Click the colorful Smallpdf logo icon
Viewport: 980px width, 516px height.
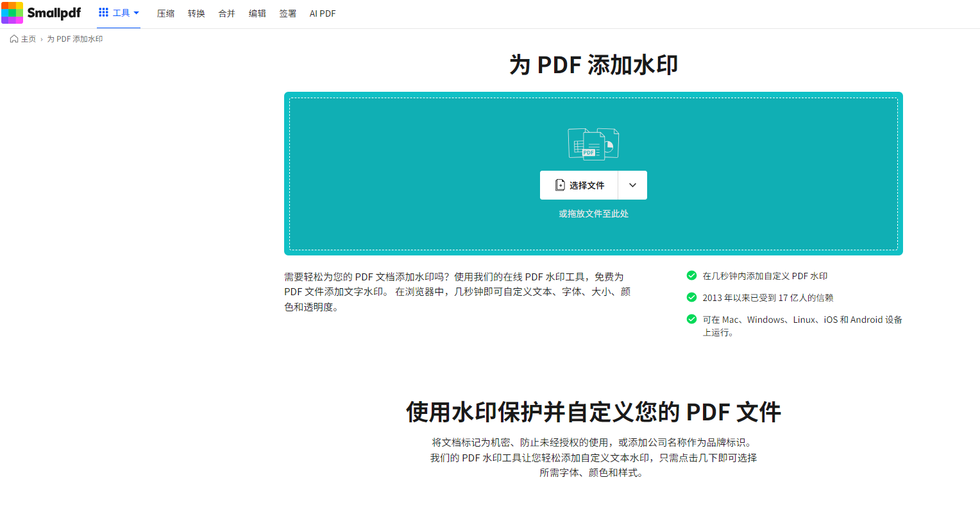[x=12, y=13]
